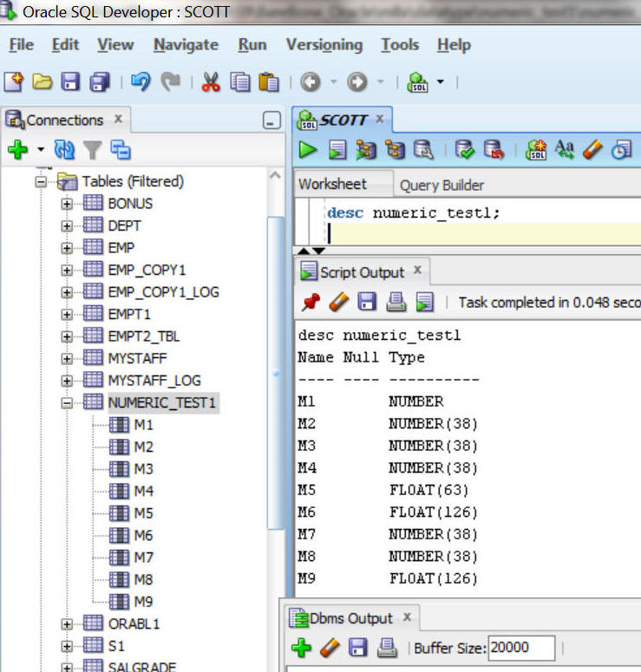641x672 pixels.
Task: Pin the Script Output panel
Action: pyautogui.click(x=311, y=302)
